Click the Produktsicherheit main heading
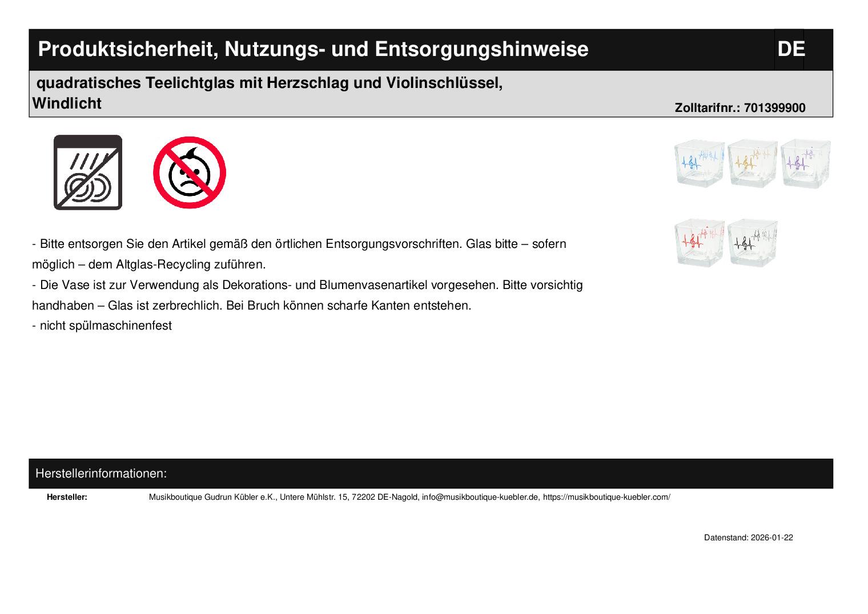868x614 pixels. click(313, 50)
